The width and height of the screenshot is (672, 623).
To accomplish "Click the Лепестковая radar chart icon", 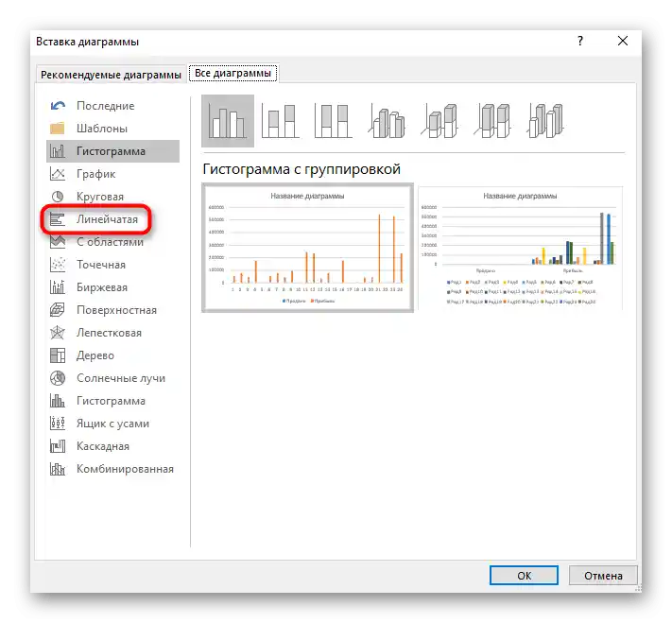I will [58, 333].
